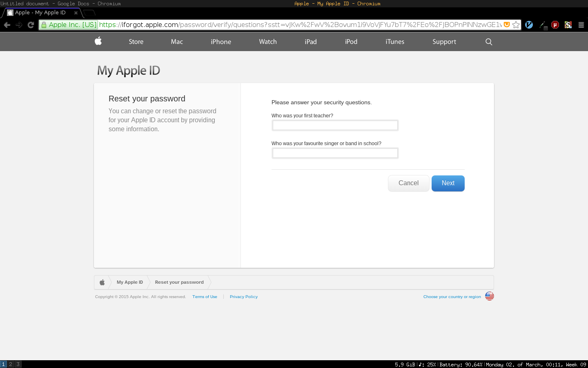Screen dimensions: 588x368
Task: Click the US flag region icon
Action: click(490, 296)
